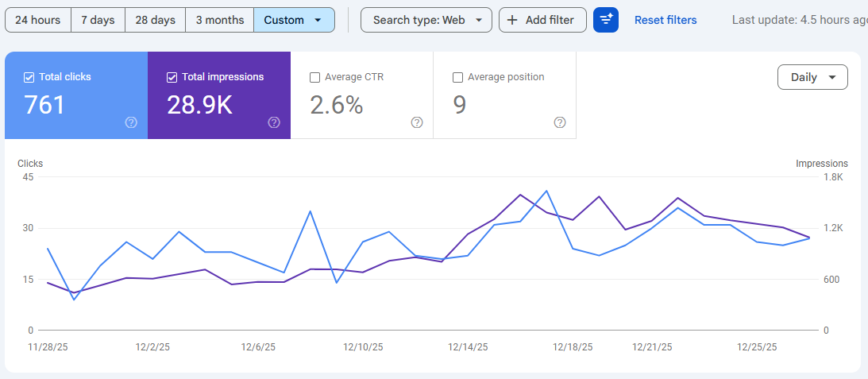The width and height of the screenshot is (868, 379).
Task: Click the 761 total clicks value
Action: click(44, 105)
